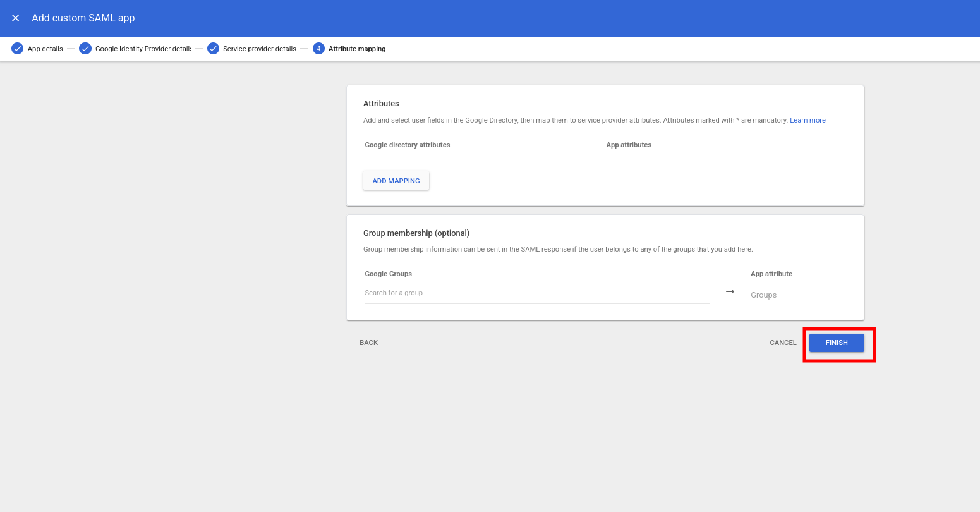Image resolution: width=980 pixels, height=512 pixels.
Task: Click the App attribute label
Action: point(771,274)
